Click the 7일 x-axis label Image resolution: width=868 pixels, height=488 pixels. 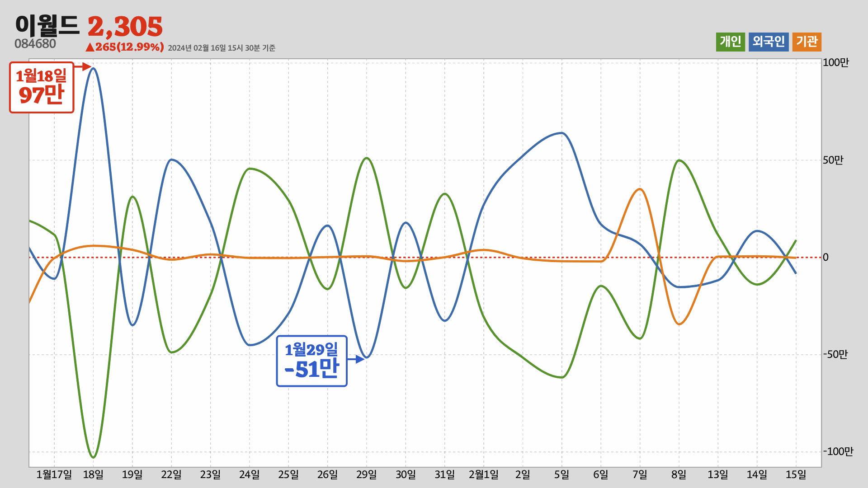640,475
